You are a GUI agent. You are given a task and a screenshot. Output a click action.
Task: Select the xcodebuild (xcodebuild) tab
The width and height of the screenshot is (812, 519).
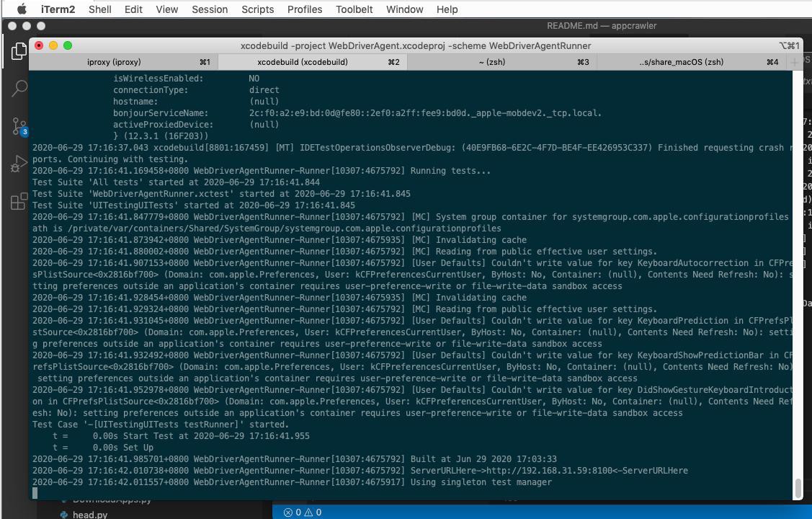(x=313, y=62)
